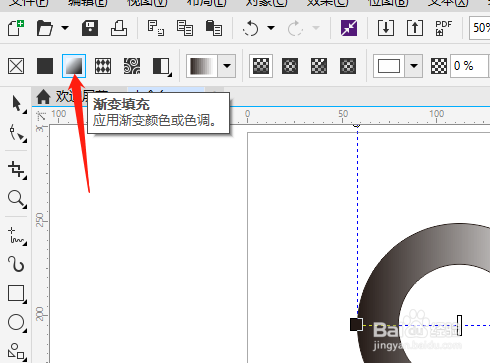Screen dimensions: 490x363
Task: Open the redo history dropdown arrow
Action: (316, 28)
